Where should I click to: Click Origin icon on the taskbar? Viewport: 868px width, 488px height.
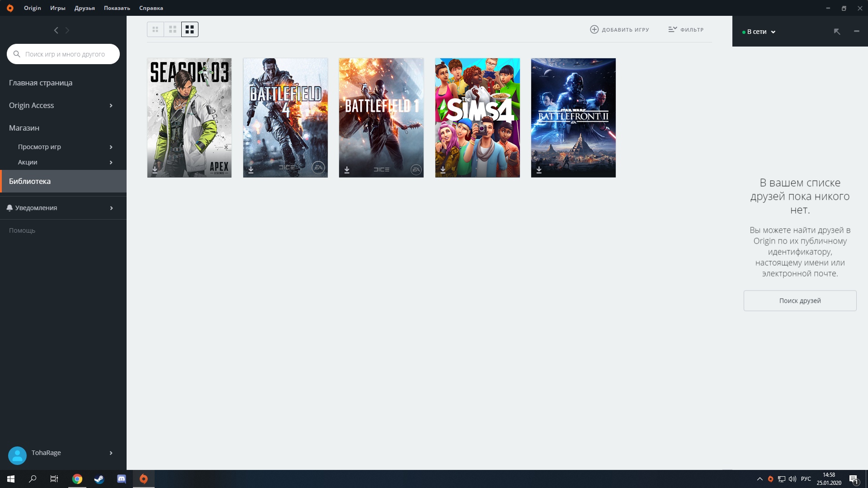pos(144,479)
